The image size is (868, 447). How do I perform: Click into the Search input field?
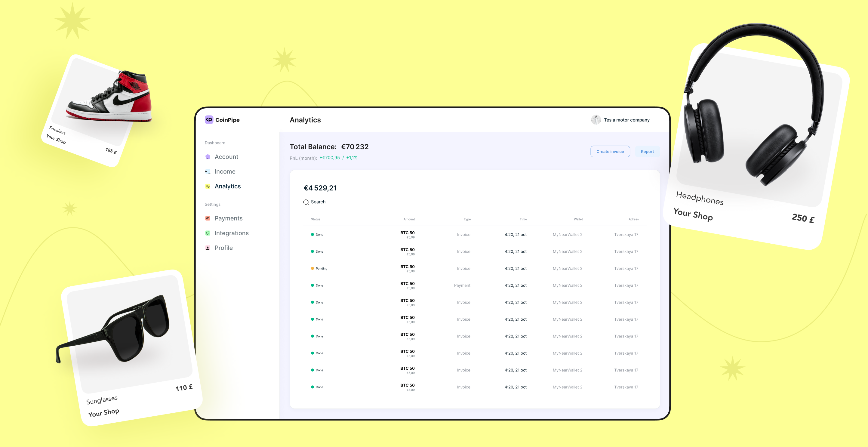[x=357, y=202]
